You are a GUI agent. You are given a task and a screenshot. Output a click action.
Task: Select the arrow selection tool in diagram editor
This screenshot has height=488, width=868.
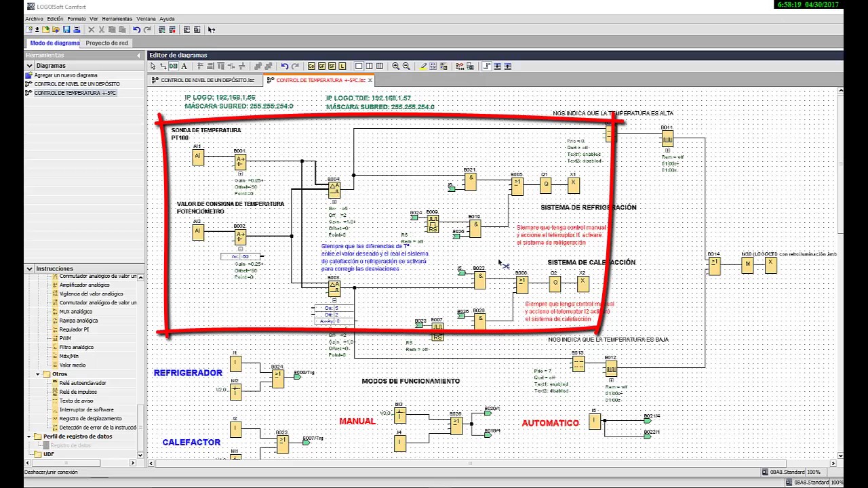tap(153, 66)
